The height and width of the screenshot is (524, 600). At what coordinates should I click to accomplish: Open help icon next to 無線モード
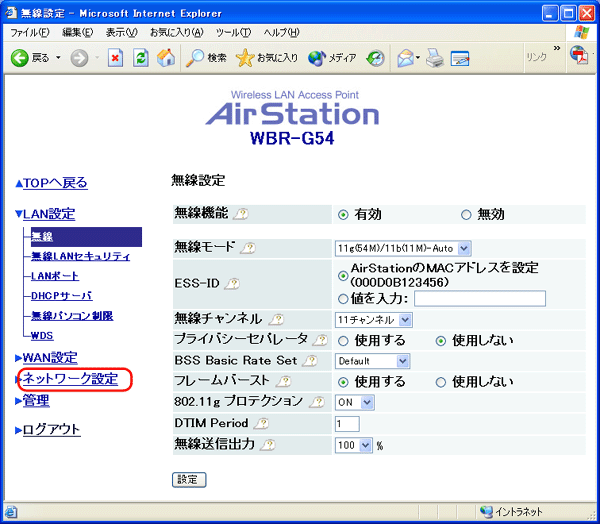coord(249,248)
